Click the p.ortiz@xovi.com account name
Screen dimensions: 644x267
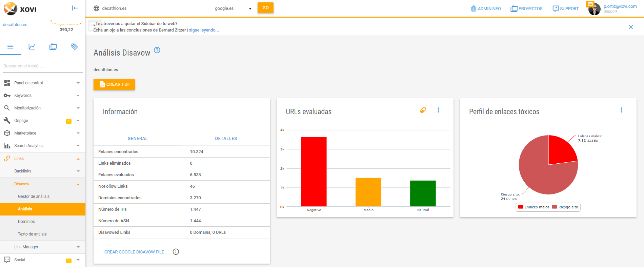(620, 6)
